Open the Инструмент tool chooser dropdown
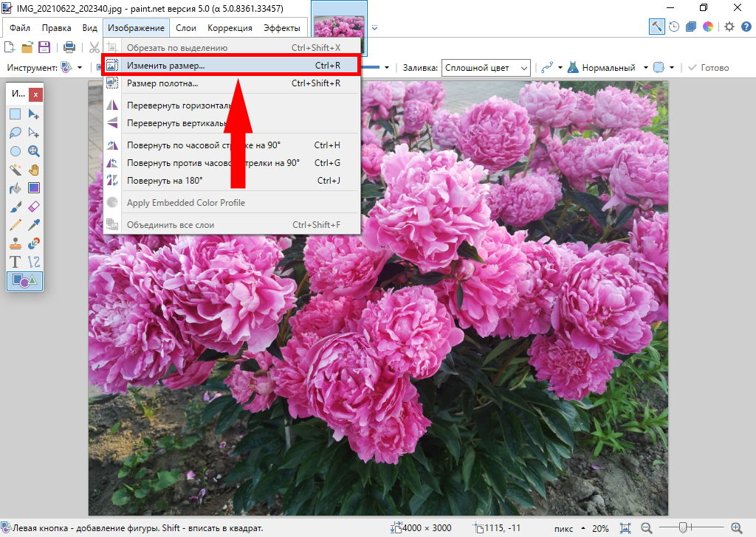This screenshot has width=756, height=537. pyautogui.click(x=66, y=68)
